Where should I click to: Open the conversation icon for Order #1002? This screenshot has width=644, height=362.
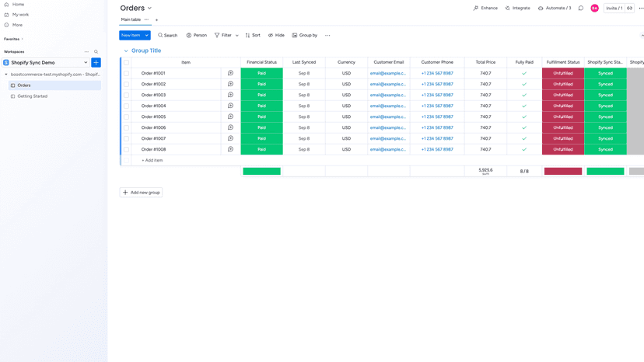pyautogui.click(x=230, y=84)
